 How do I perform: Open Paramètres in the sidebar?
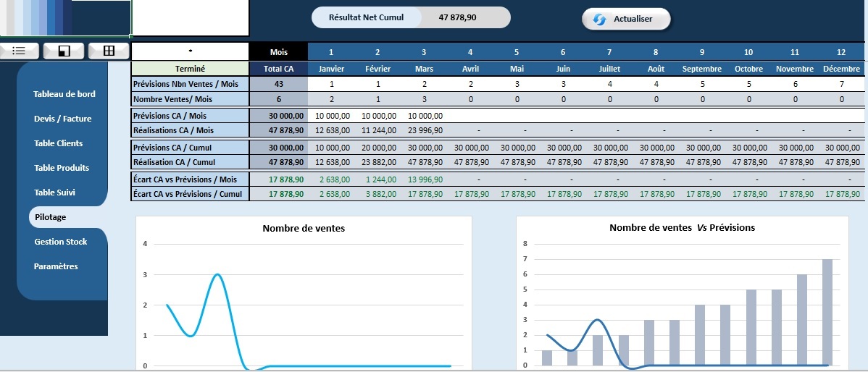56,266
